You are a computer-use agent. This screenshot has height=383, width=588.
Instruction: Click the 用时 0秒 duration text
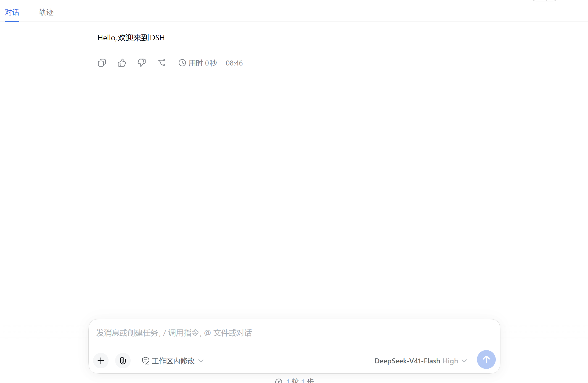coord(203,63)
